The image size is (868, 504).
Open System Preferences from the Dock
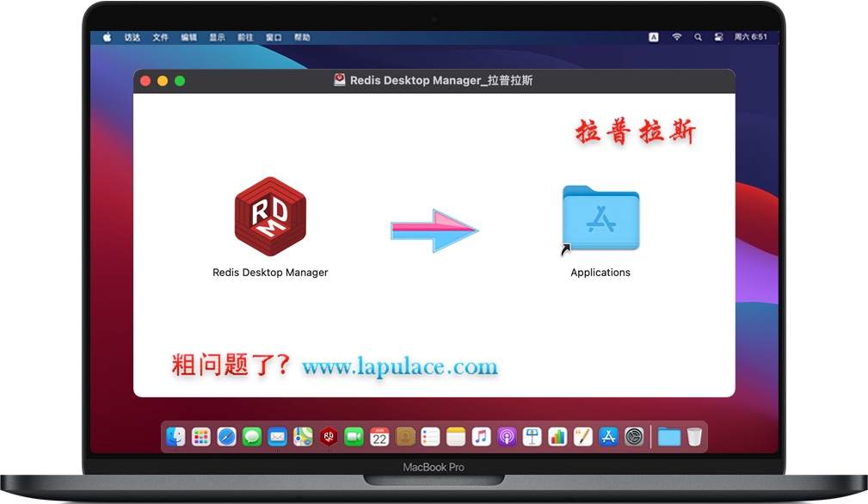(x=633, y=436)
